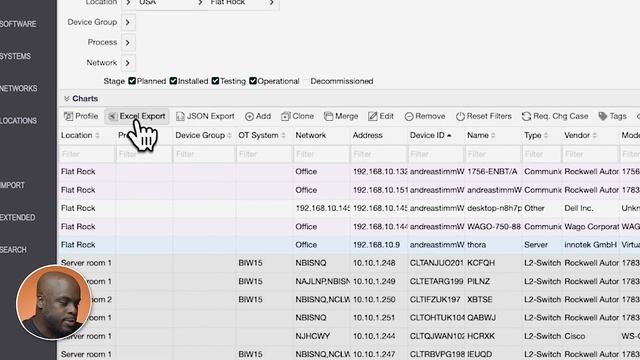This screenshot has height=360, width=640.
Task: Click the Network filter field
Action: pyautogui.click(x=322, y=154)
